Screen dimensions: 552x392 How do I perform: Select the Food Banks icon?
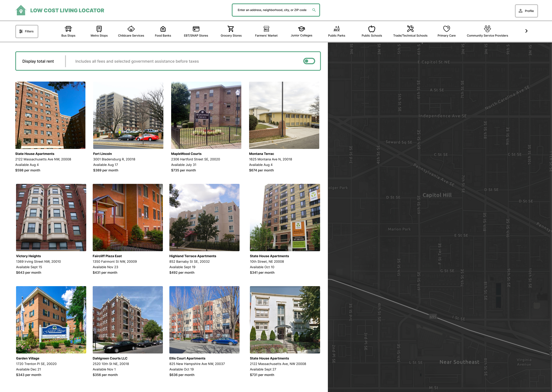pyautogui.click(x=163, y=29)
